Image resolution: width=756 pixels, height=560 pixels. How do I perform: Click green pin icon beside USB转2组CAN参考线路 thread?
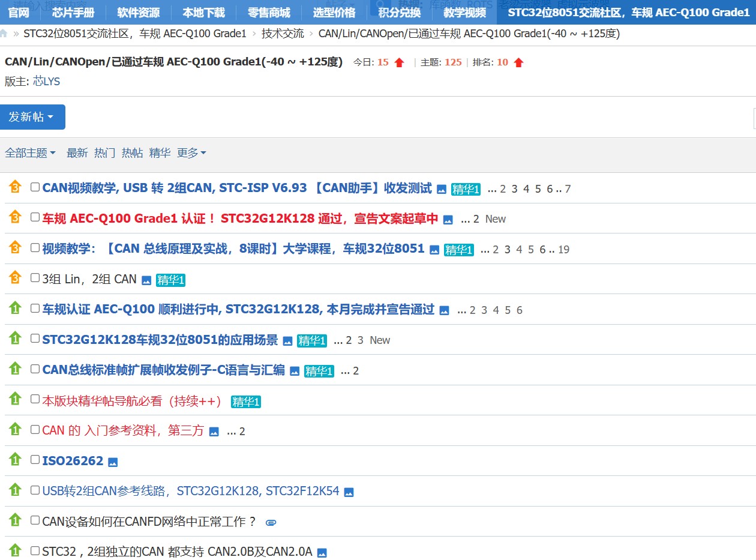15,490
